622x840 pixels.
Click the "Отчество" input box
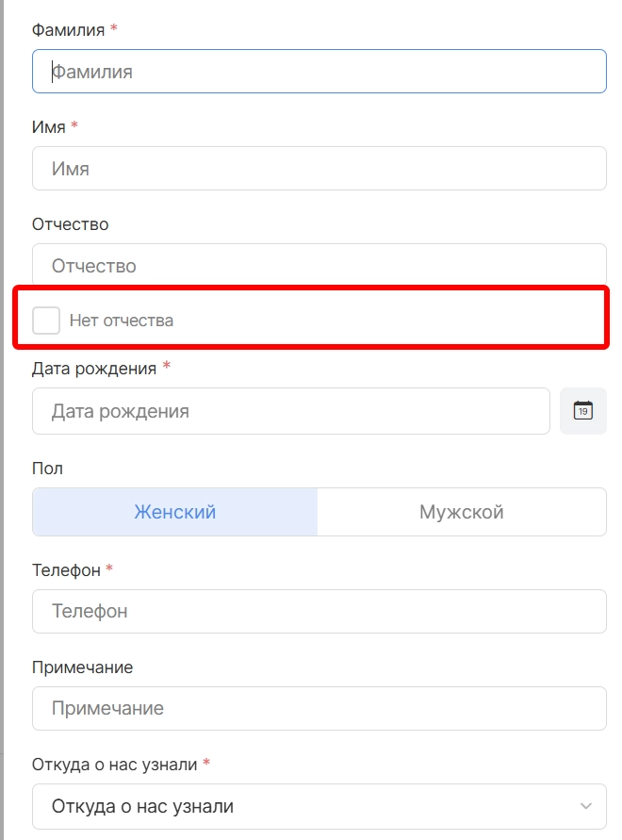pos(319,265)
